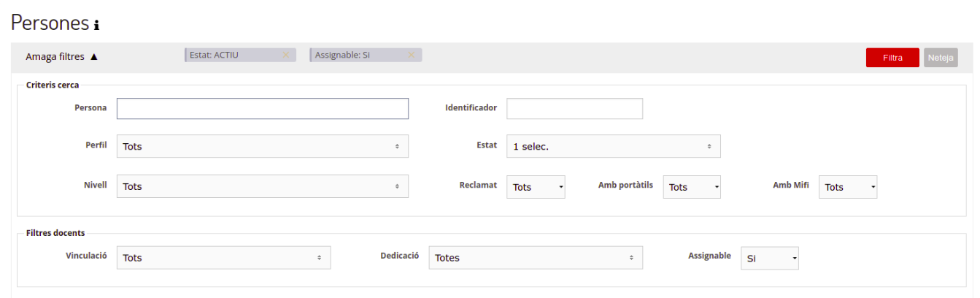Open the Reclamat selector

536,187
